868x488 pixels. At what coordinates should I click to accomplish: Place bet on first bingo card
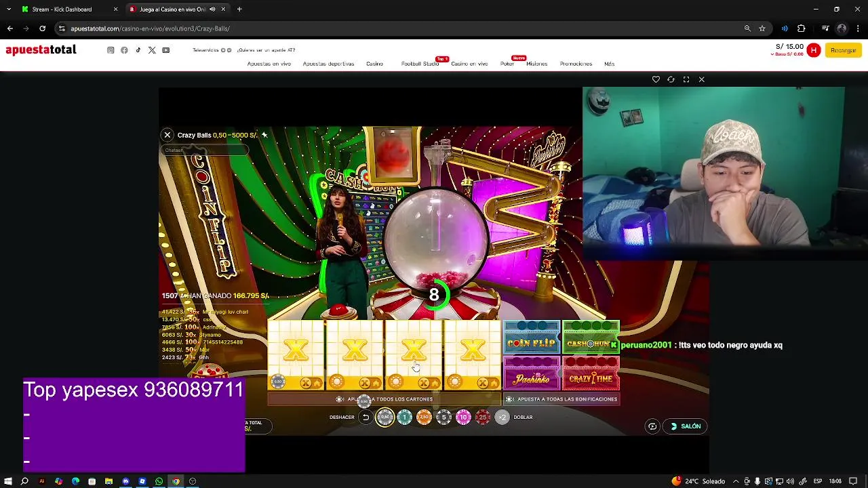pyautogui.click(x=296, y=356)
